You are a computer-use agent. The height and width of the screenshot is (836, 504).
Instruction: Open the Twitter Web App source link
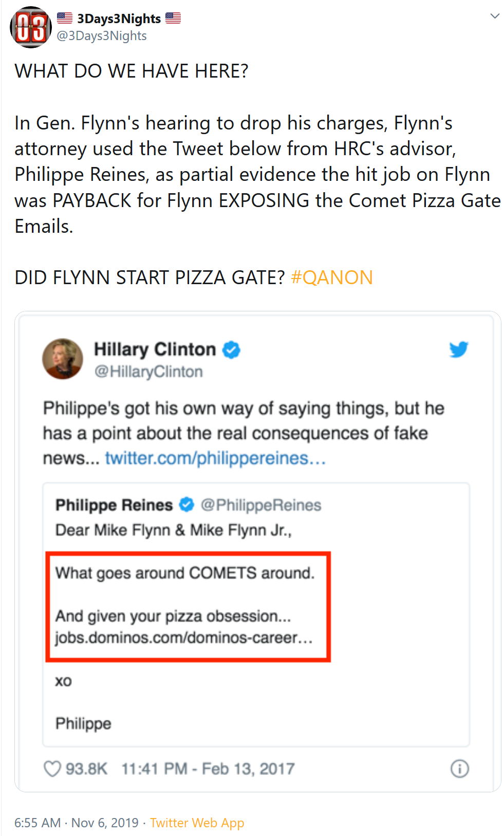(x=197, y=823)
